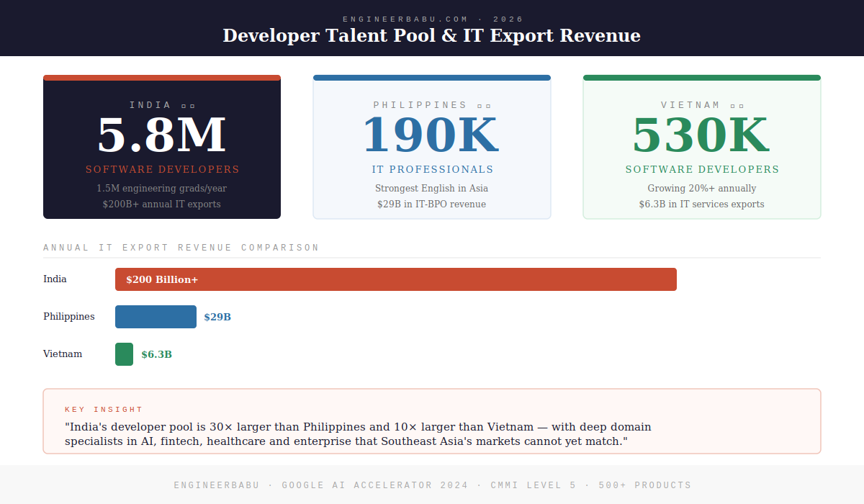Click the large "5.8M" figure
The height and width of the screenshot is (504, 864).
point(162,135)
